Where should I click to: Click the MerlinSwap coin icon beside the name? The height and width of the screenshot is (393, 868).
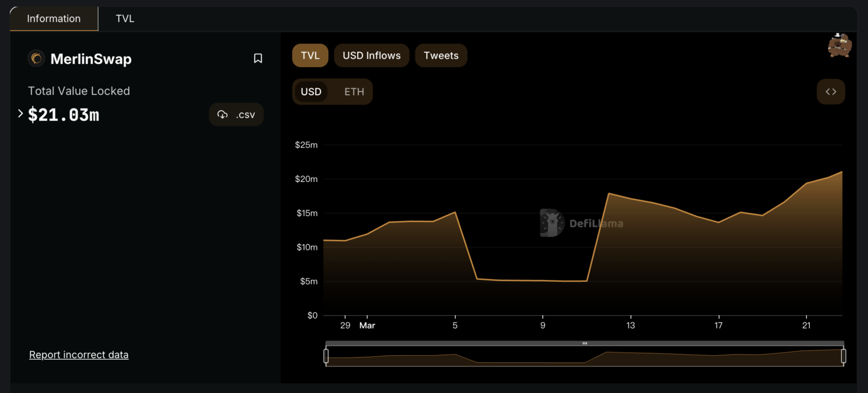click(x=36, y=58)
